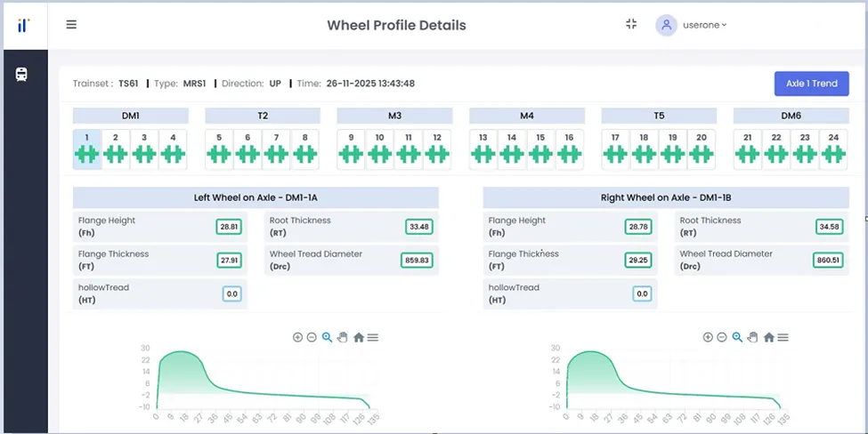Select axle 1 in DM1 car
This screenshot has width=868, height=434.
tap(86, 149)
